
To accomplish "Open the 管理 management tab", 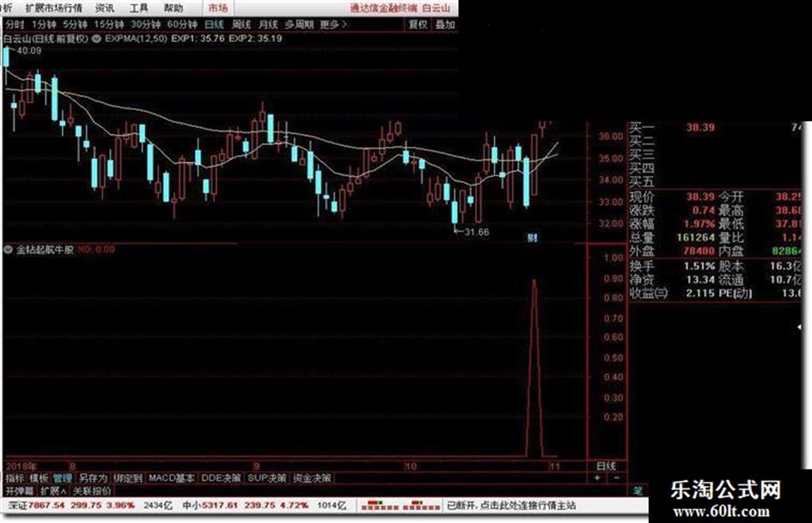I will tap(63, 478).
